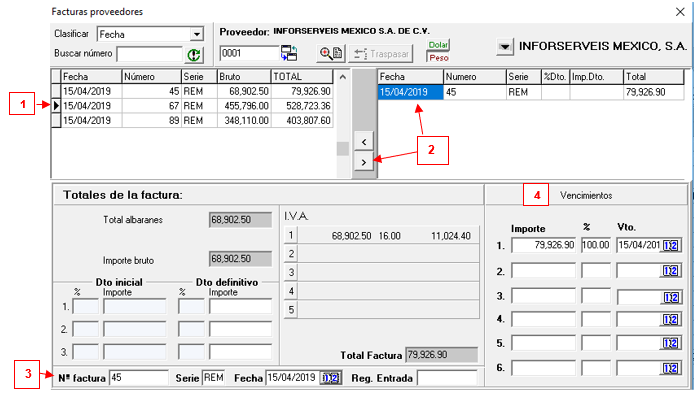The width and height of the screenshot is (694, 396).
Task: Click the scroll up arrow of left grid
Action: pos(343,77)
